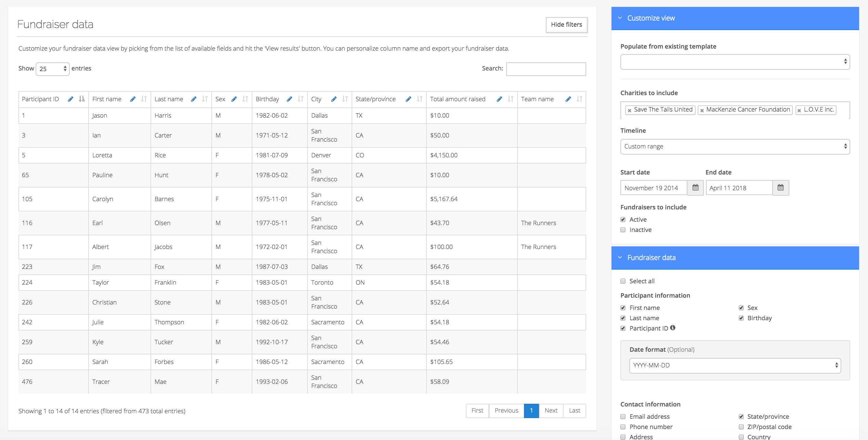Open the Date format dropdown
The width and height of the screenshot is (868, 440).
point(735,365)
